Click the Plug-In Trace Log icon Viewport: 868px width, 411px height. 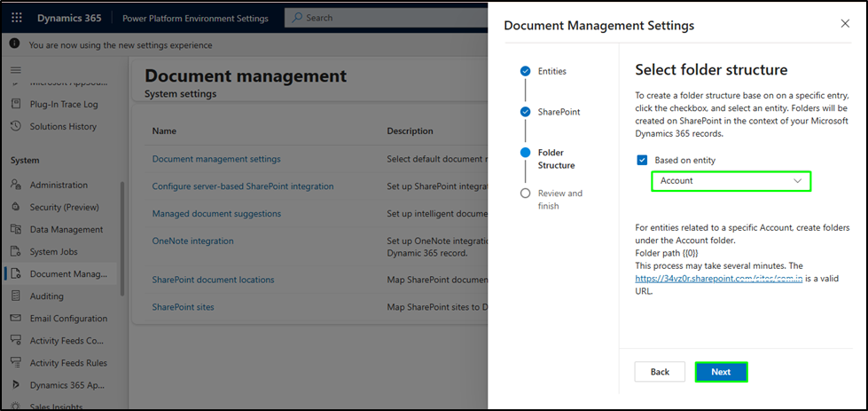pyautogui.click(x=15, y=104)
